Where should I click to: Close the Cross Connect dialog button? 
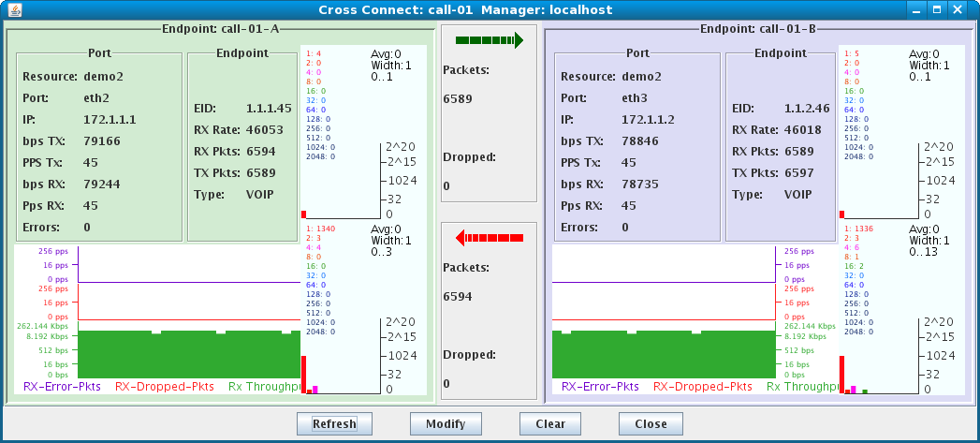tap(651, 423)
